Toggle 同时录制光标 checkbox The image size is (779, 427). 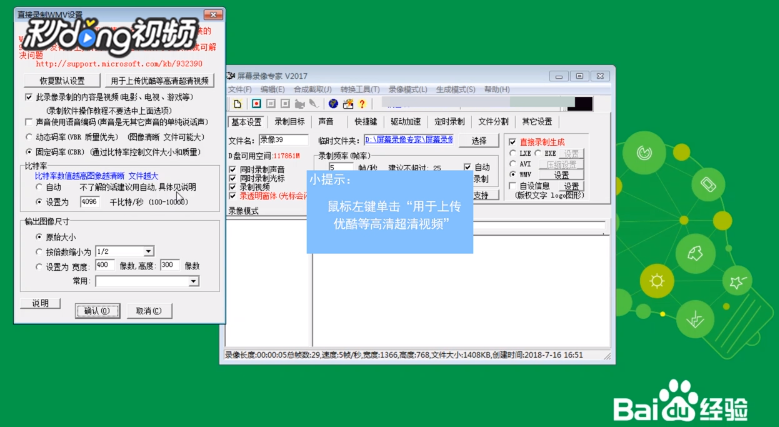[233, 178]
